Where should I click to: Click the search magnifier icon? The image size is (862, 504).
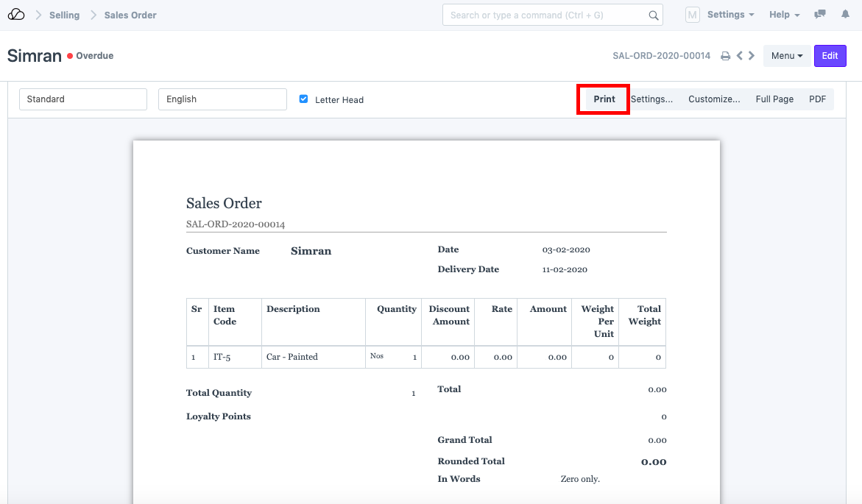pos(653,15)
